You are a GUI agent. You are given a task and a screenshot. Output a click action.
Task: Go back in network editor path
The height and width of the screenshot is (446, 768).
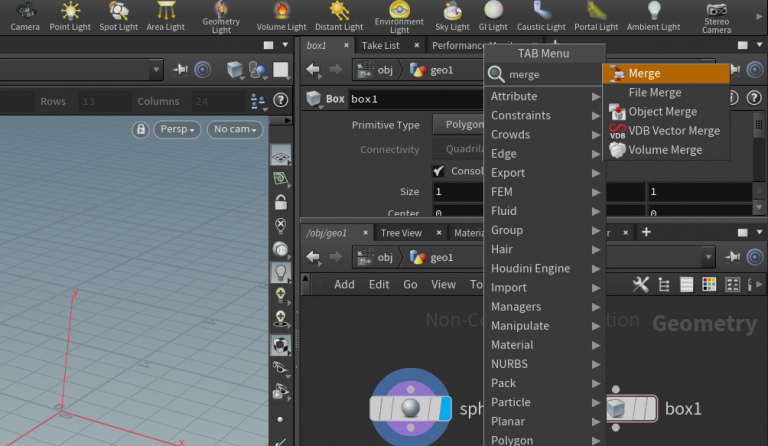click(x=313, y=257)
